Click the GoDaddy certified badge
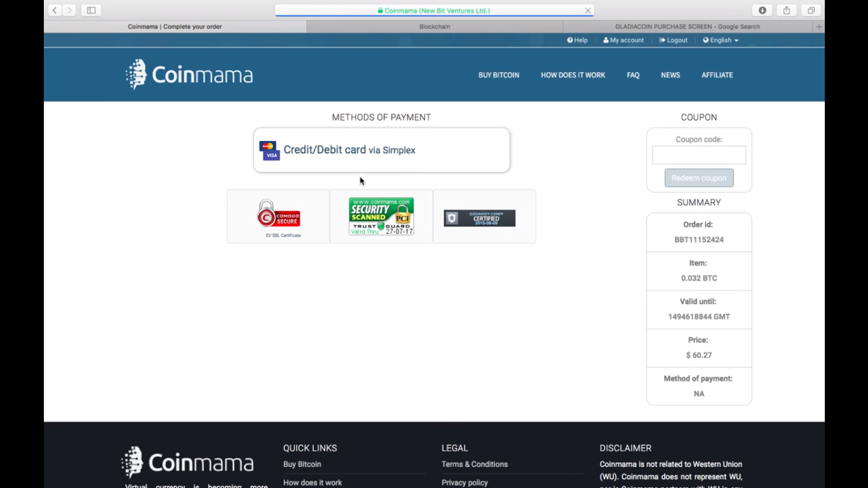 point(479,218)
